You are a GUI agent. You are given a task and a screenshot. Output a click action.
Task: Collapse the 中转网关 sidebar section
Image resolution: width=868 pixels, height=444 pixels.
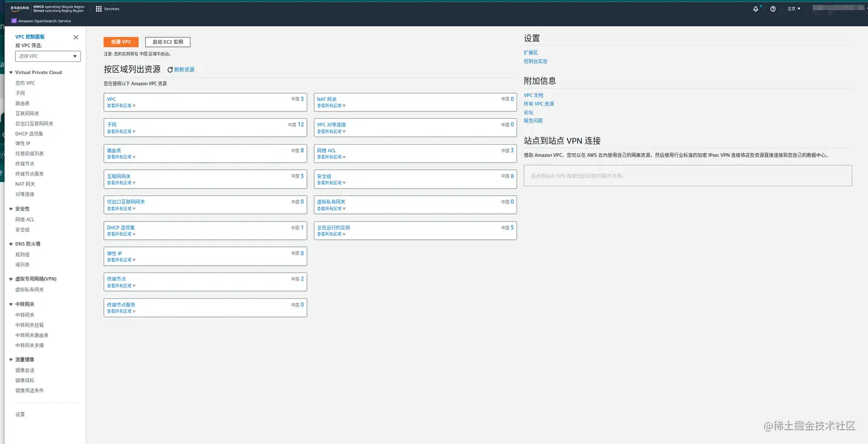(x=11, y=304)
